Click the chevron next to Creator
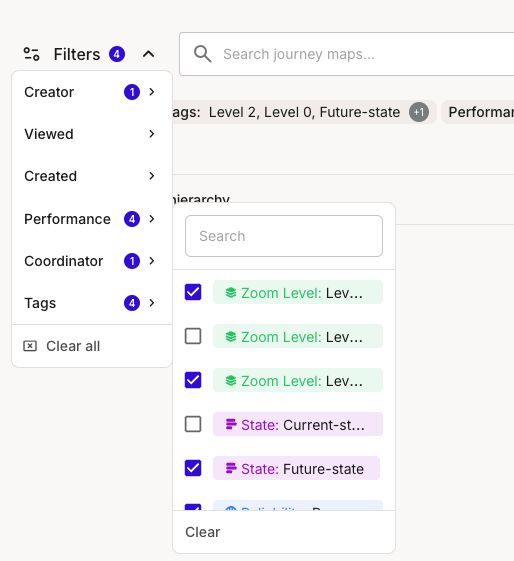The width and height of the screenshot is (514, 561). click(152, 92)
